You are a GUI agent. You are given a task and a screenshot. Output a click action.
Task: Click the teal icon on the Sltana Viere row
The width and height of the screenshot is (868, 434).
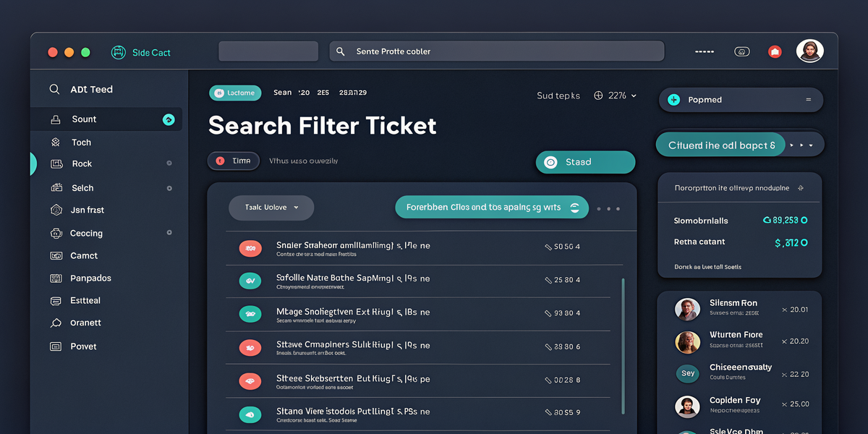pyautogui.click(x=250, y=414)
